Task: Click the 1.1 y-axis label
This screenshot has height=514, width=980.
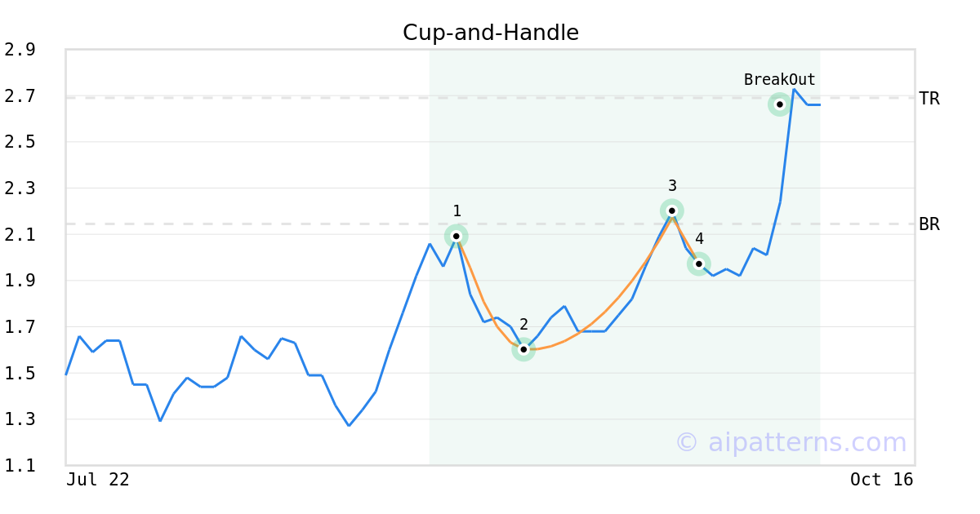Action: [20, 466]
